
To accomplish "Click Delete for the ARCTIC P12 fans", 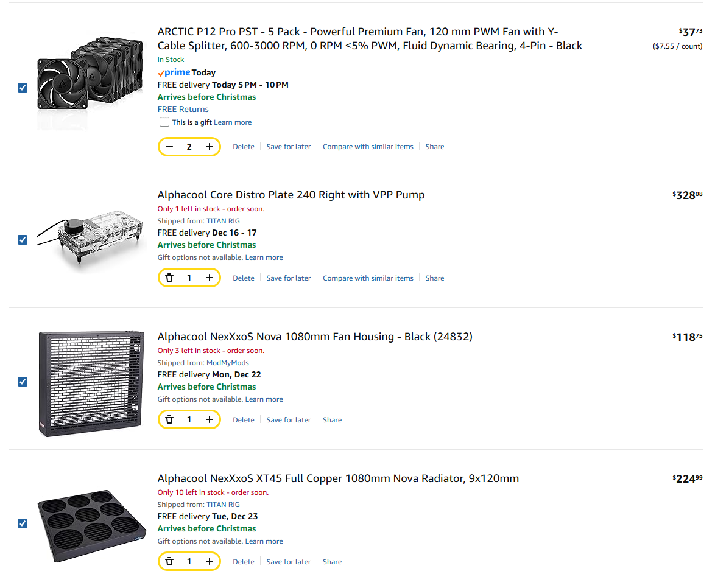I will click(244, 147).
